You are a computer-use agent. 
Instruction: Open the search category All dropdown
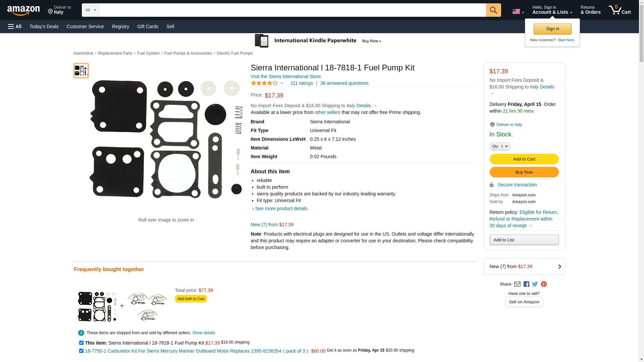[90, 10]
